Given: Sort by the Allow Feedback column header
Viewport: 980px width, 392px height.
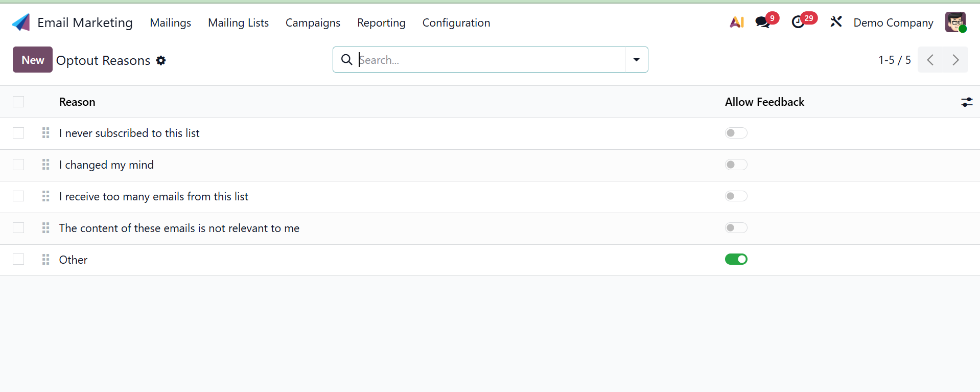Looking at the screenshot, I should click(x=764, y=102).
